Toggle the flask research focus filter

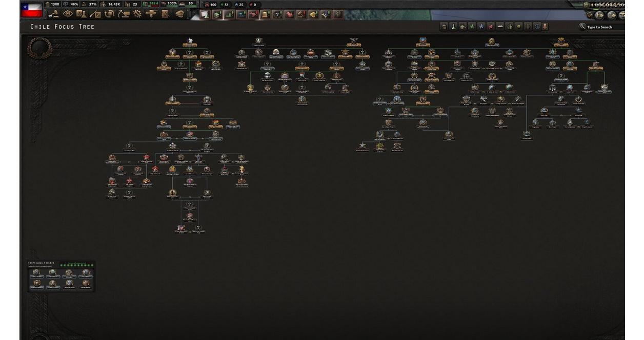click(x=453, y=27)
